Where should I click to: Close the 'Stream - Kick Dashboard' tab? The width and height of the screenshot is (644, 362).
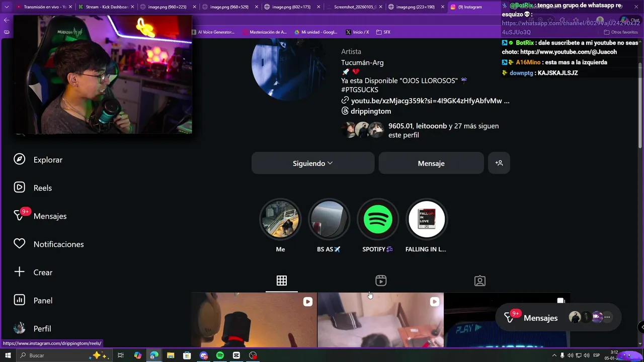coord(133,7)
